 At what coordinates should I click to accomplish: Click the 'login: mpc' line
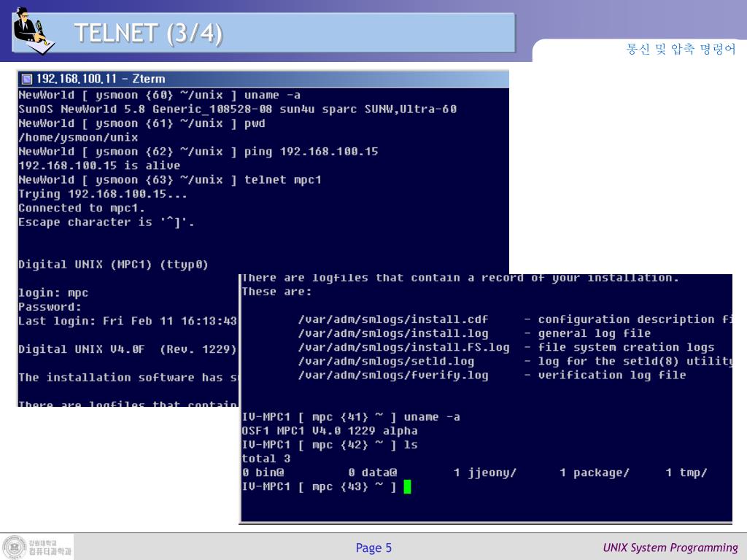(x=53, y=293)
